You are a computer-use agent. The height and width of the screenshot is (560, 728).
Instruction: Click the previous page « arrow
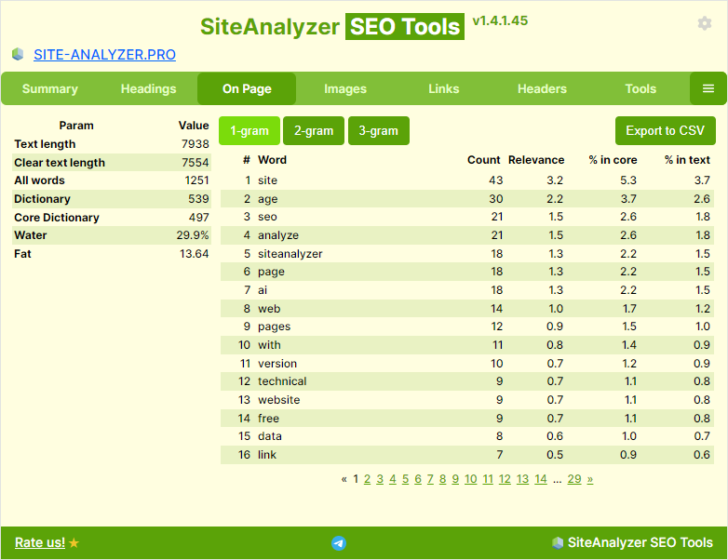coord(344,479)
